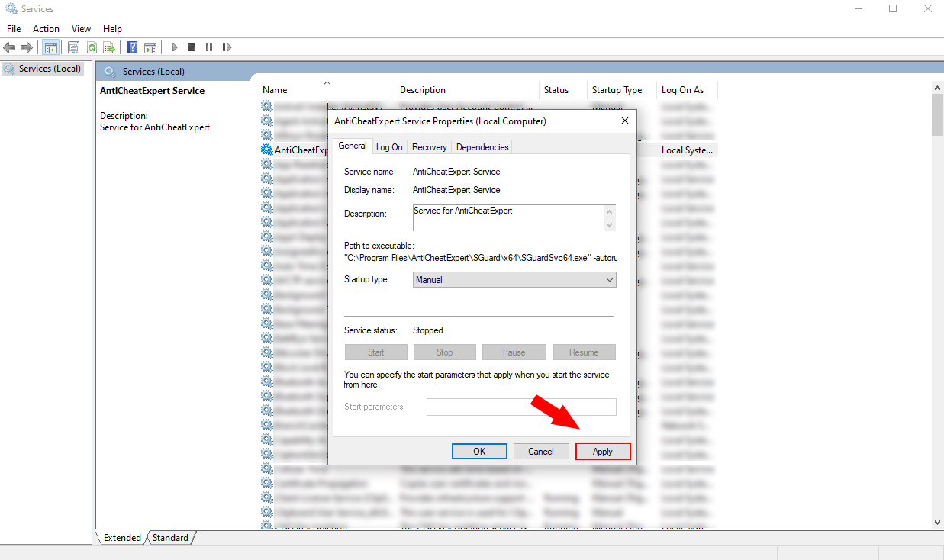Click 'Service for AntiCheatExpert' text in left pane
This screenshot has width=944, height=560.
point(155,127)
